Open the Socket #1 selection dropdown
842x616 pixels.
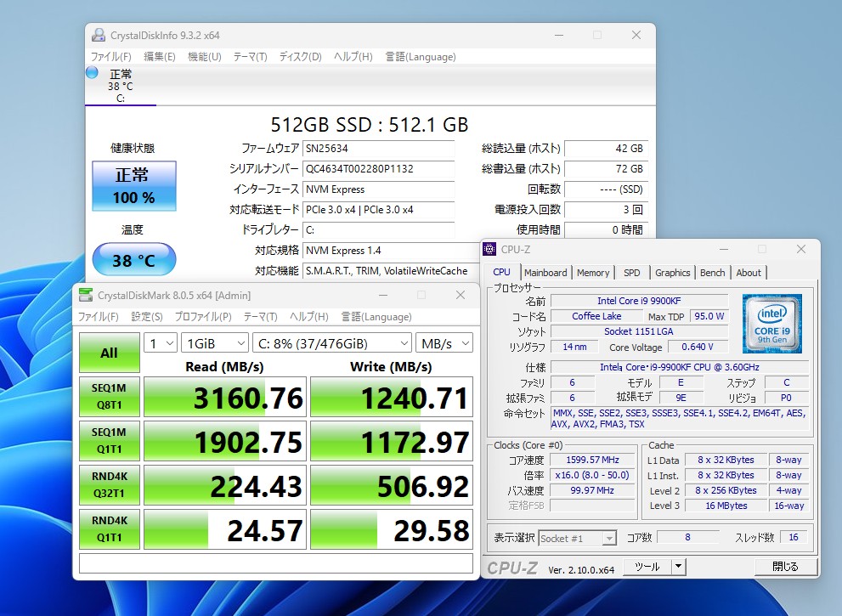pyautogui.click(x=577, y=538)
